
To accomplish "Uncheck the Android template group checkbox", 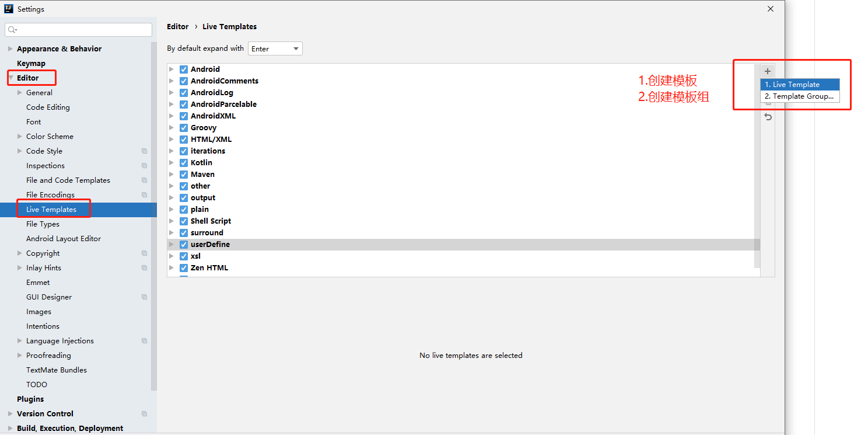I will pyautogui.click(x=184, y=69).
